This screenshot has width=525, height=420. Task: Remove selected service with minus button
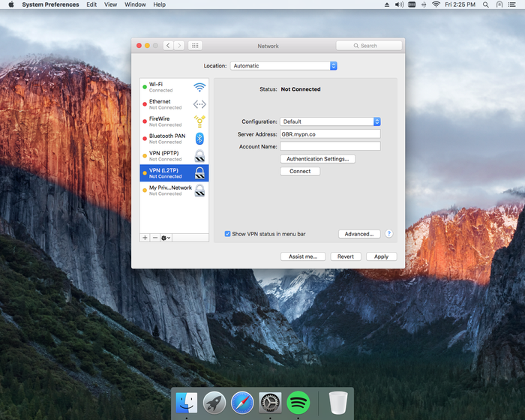[x=155, y=238]
